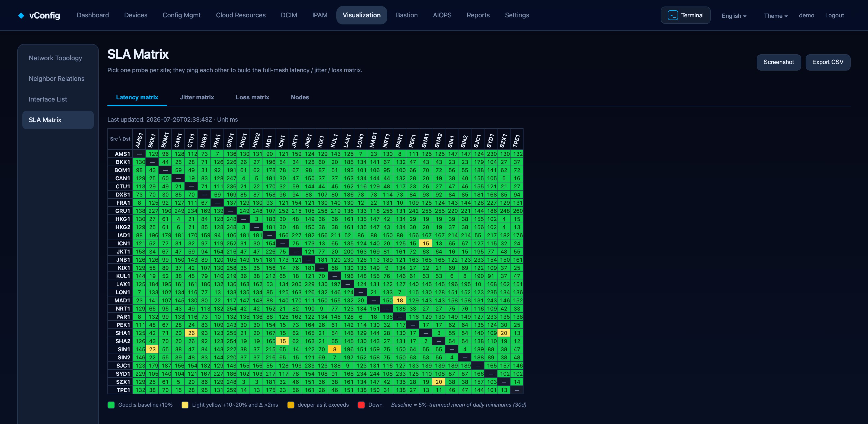Screen dimensions: 868x424
Task: Click the PEK1 column header
Action: (412, 139)
